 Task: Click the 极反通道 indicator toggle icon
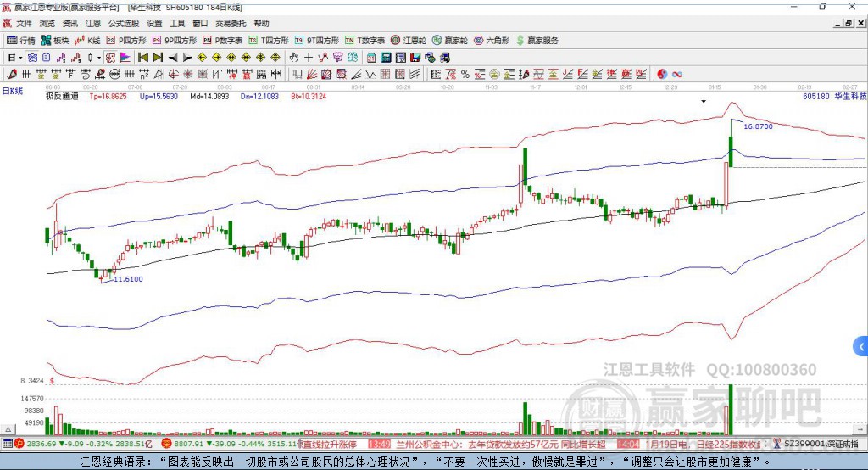111,58
